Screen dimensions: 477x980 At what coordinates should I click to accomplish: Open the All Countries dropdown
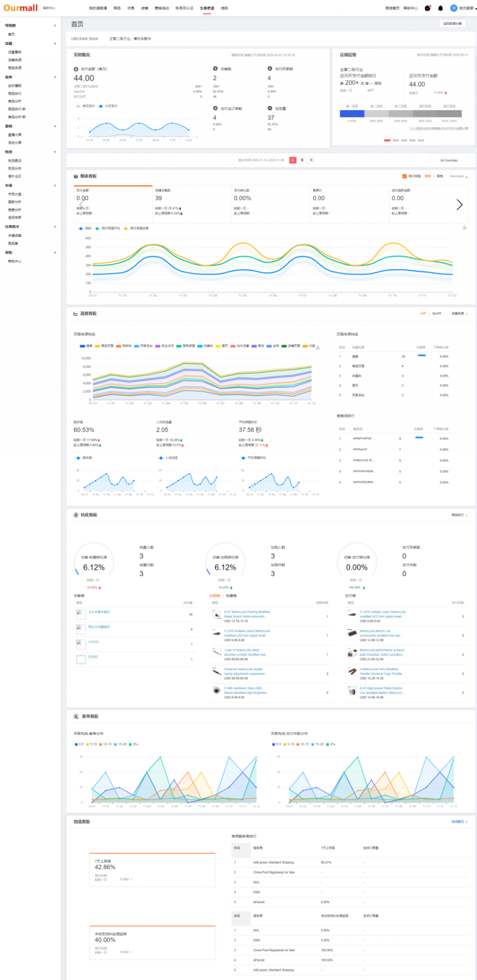449,160
